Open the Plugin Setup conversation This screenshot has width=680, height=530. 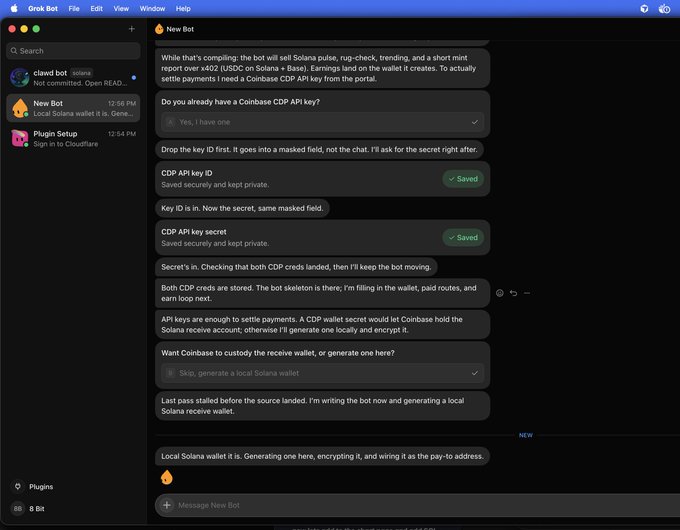pos(73,138)
